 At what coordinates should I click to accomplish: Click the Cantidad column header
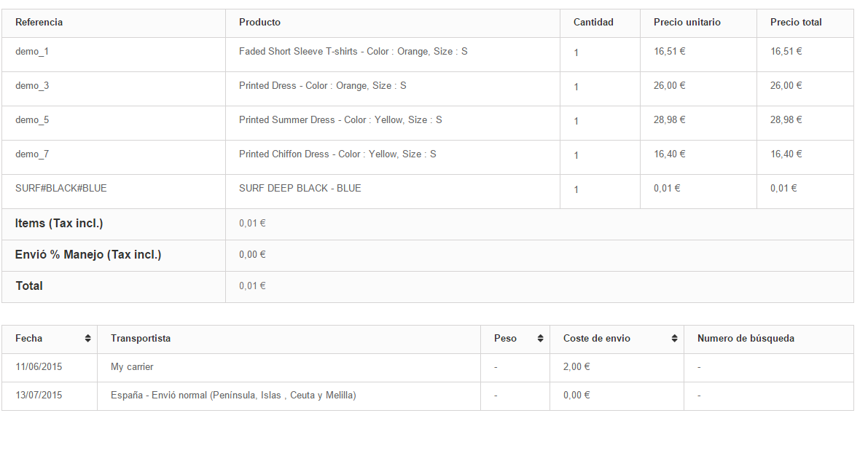(593, 22)
